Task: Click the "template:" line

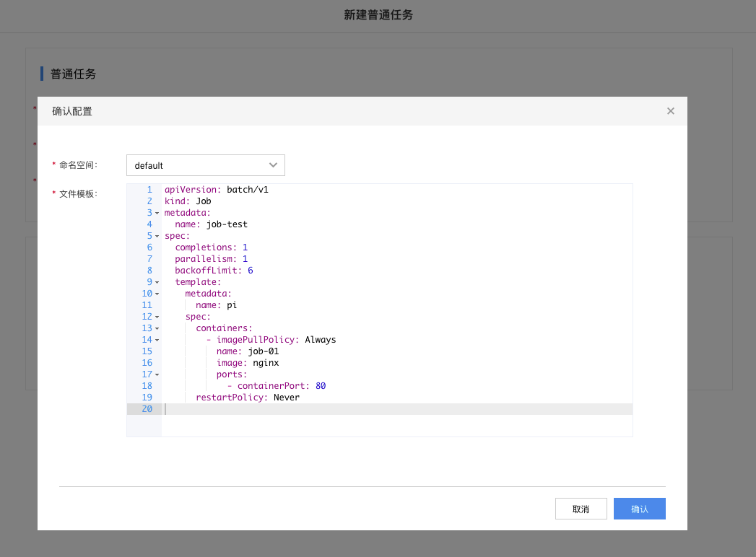Action: pyautogui.click(x=198, y=282)
